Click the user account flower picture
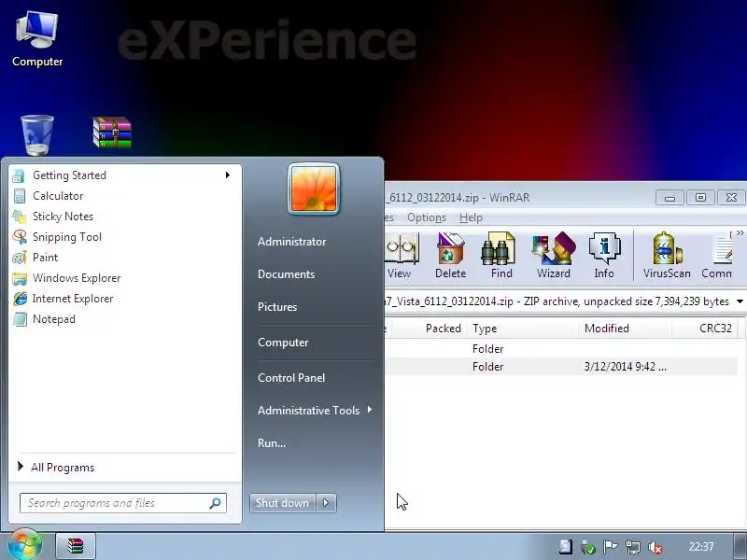Viewport: 747px width, 560px height. pyautogui.click(x=314, y=189)
